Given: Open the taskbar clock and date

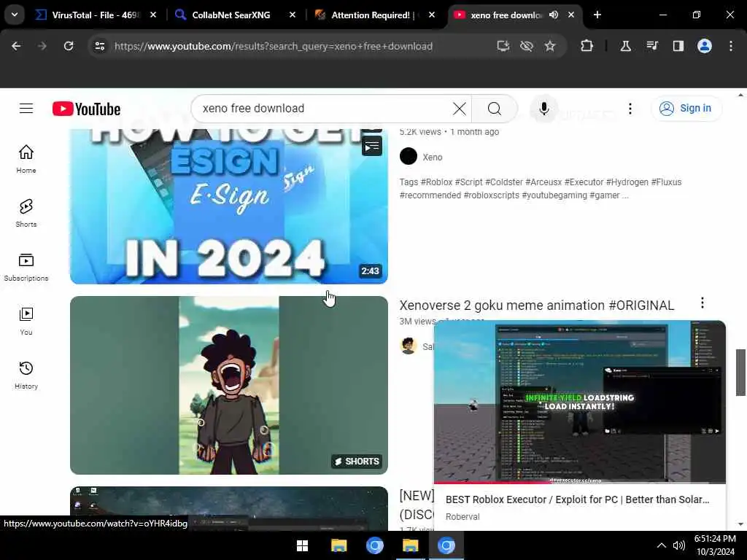Looking at the screenshot, I should [x=715, y=545].
